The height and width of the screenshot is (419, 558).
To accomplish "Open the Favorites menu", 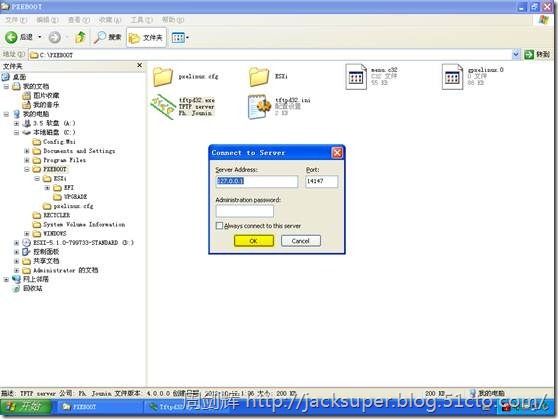I will [110, 20].
